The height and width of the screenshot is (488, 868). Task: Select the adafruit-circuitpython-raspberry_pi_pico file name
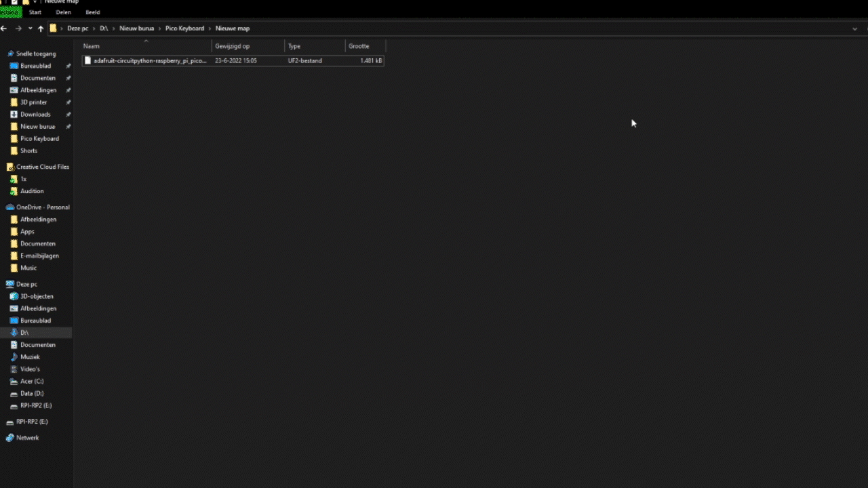click(x=151, y=60)
